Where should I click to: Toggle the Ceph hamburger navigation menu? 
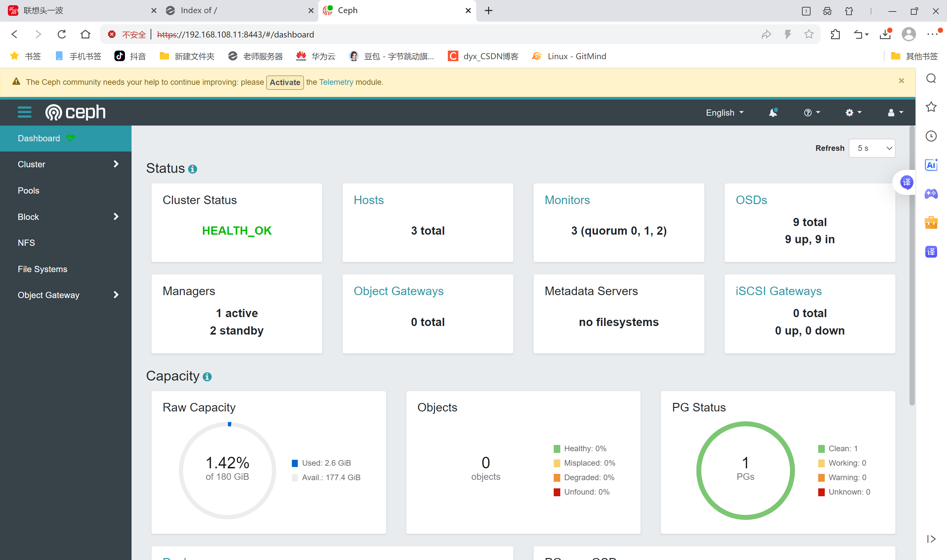pyautogui.click(x=25, y=112)
